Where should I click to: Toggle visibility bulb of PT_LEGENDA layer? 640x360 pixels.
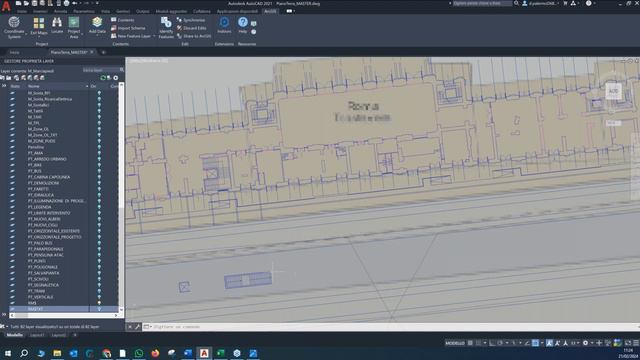point(99,207)
